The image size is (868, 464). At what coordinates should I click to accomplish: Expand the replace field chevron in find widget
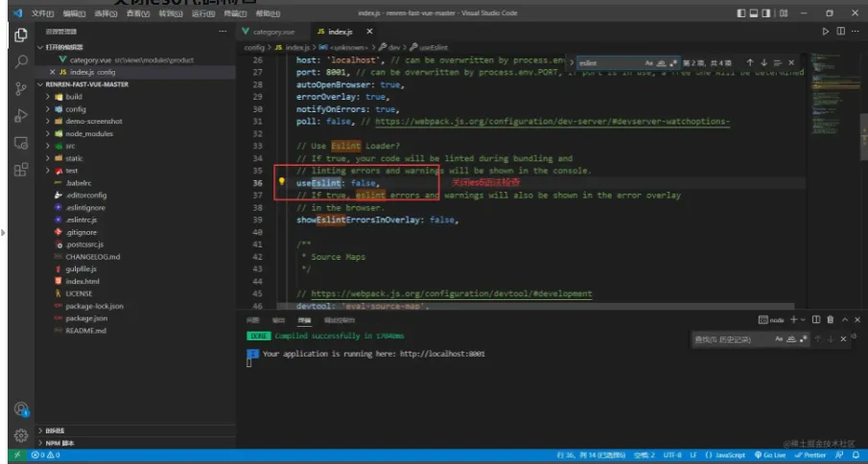[572, 62]
